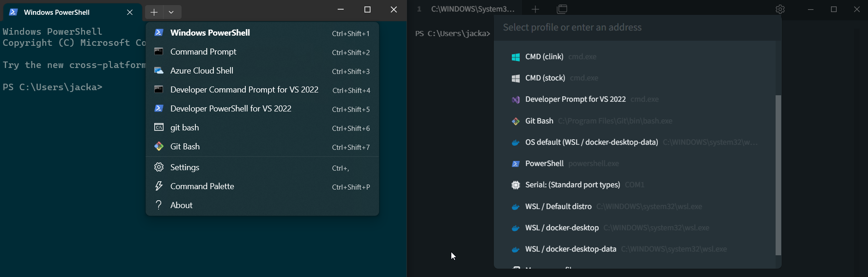Image resolution: width=868 pixels, height=277 pixels.
Task: Select Git Bash profile in right list
Action: [635, 121]
